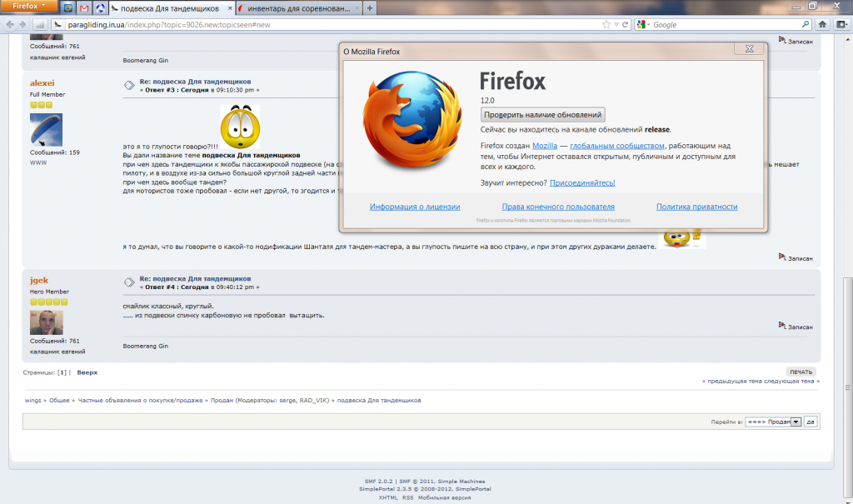Click the search magnifier icon in Google box

pos(806,25)
